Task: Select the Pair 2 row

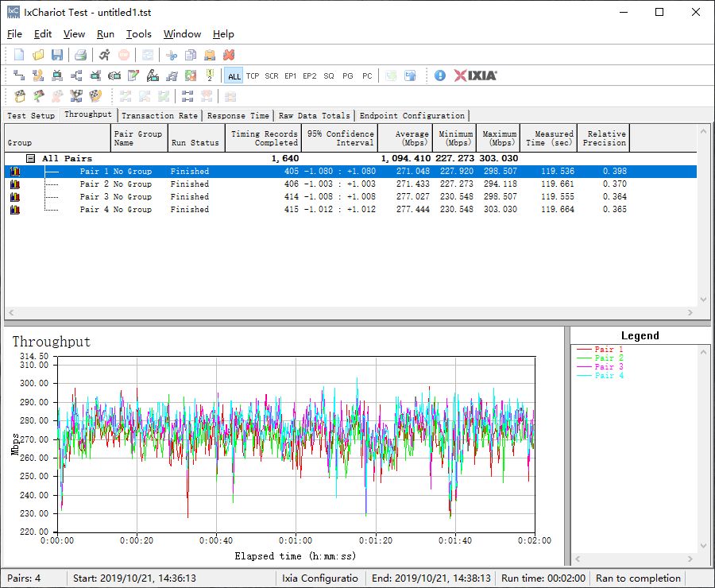Action: pos(350,184)
